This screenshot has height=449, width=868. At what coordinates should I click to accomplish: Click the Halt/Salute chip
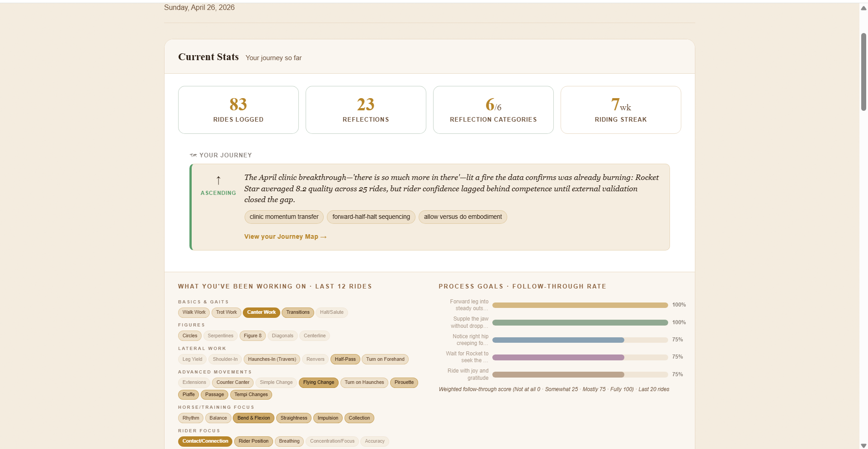pos(332,312)
